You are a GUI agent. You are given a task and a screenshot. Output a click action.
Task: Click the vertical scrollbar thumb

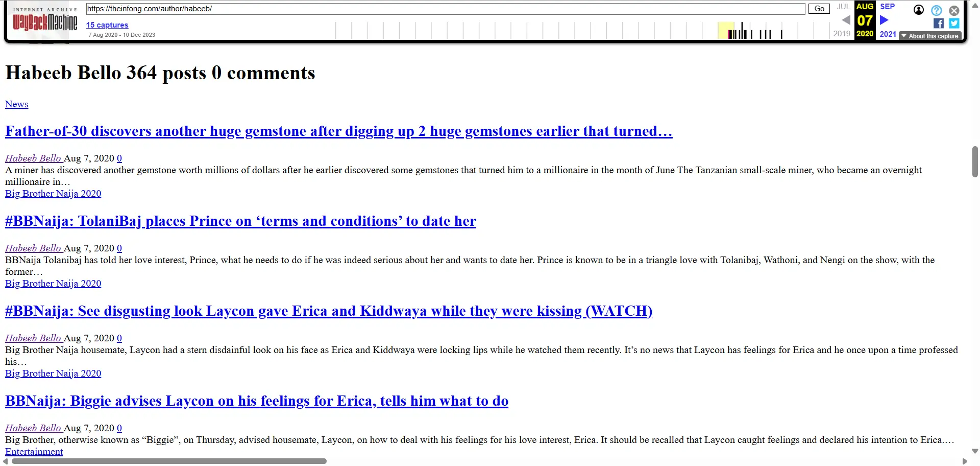click(x=975, y=161)
